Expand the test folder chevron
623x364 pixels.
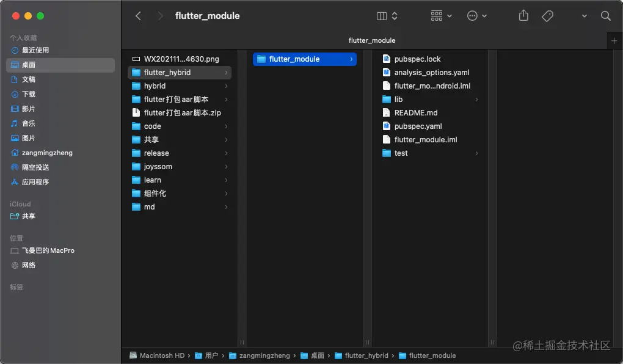coord(476,153)
